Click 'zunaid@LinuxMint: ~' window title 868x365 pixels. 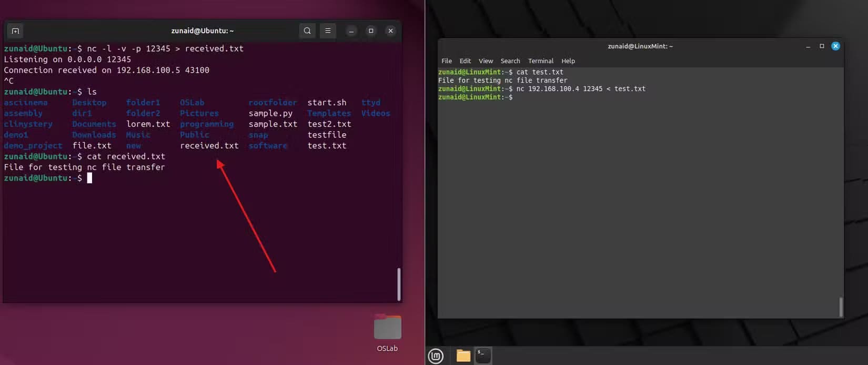pos(640,46)
